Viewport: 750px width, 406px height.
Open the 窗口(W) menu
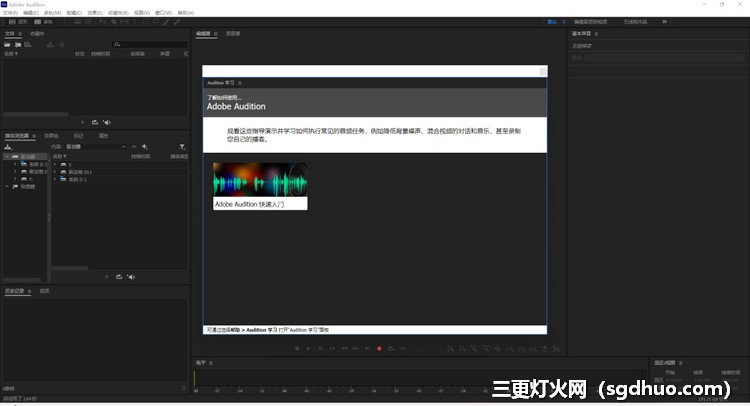tap(164, 13)
